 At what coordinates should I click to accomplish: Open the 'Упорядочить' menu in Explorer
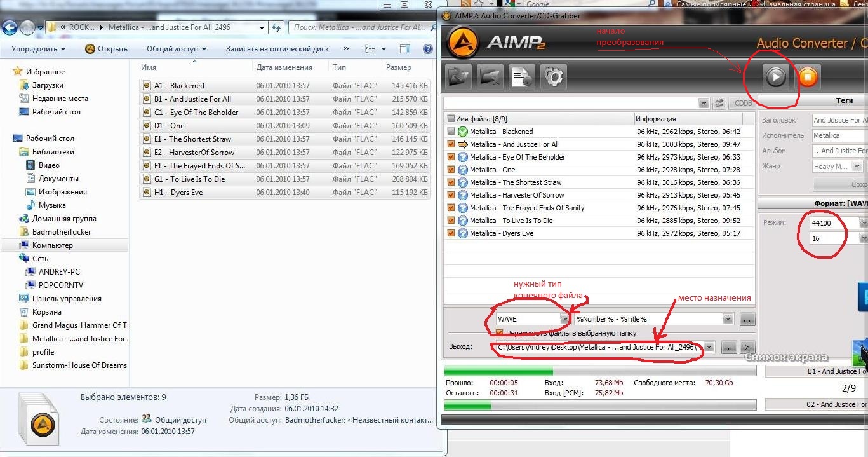tap(38, 49)
